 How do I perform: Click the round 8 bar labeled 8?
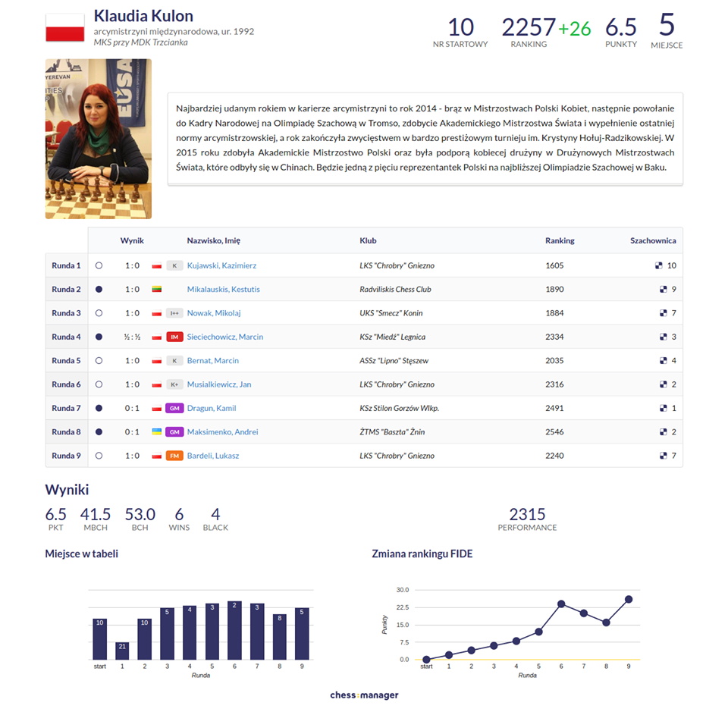click(x=280, y=637)
